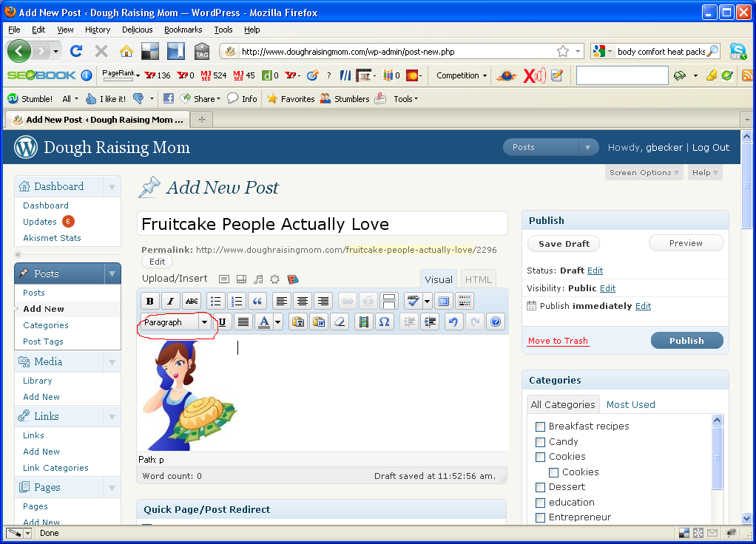
Task: Insert embedded media with the film icon
Action: [364, 322]
